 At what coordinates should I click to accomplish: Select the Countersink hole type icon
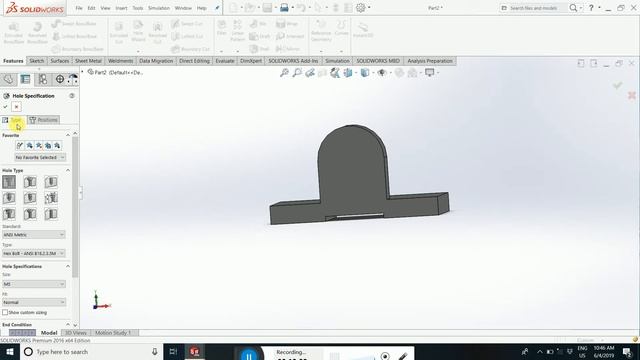30,182
